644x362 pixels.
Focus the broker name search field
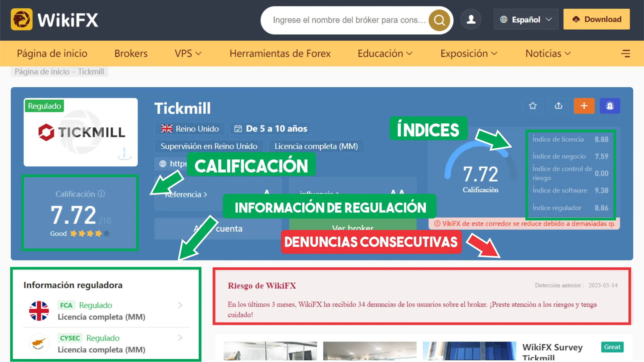pyautogui.click(x=349, y=20)
